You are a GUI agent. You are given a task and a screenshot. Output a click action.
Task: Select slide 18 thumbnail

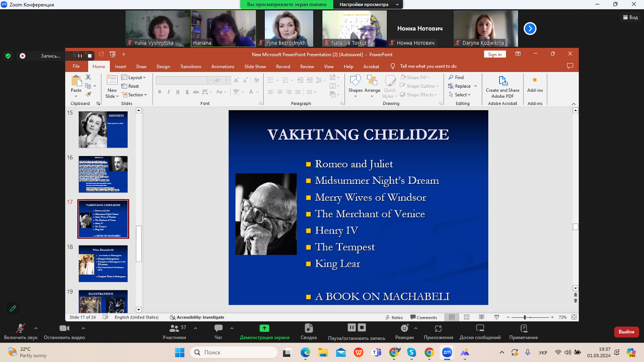pyautogui.click(x=103, y=263)
